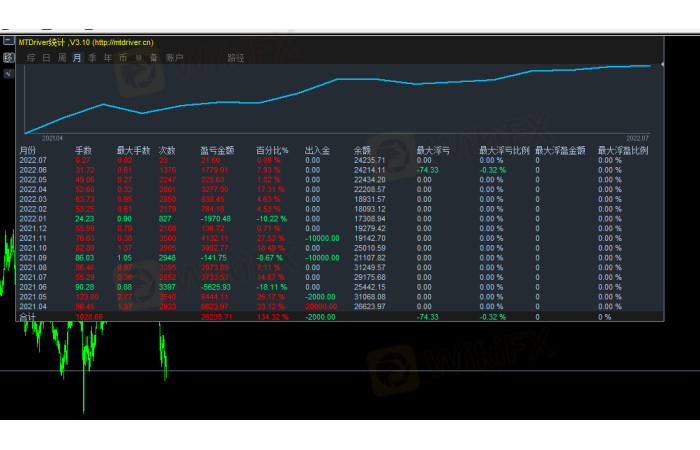Image resolution: width=700 pixels, height=450 pixels.
Task: Open the 账户 account tab
Action: click(174, 58)
